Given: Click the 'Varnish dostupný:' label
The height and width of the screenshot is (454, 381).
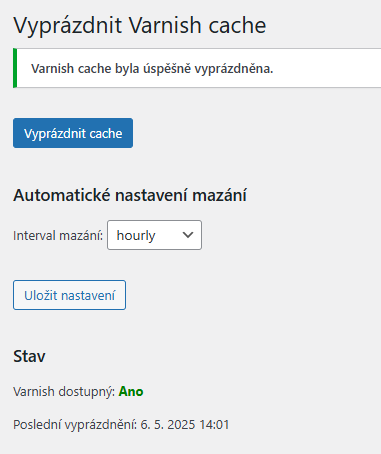Looking at the screenshot, I should (64, 392).
